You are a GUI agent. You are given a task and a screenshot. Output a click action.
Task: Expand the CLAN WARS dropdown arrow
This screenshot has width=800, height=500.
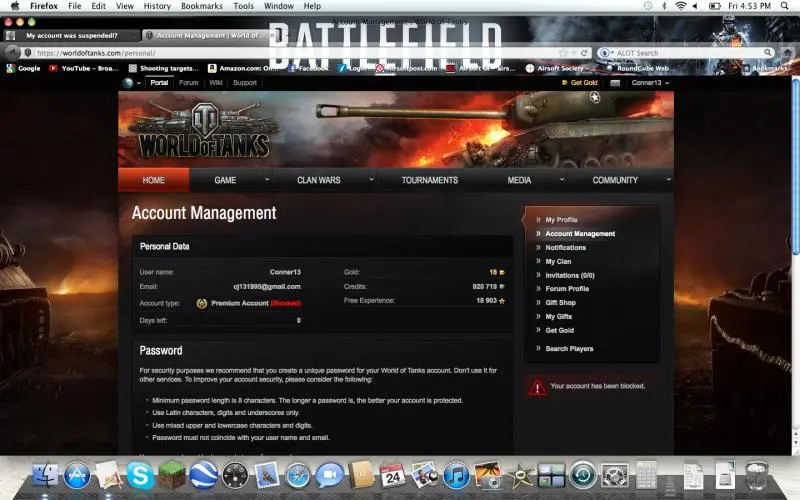click(371, 180)
